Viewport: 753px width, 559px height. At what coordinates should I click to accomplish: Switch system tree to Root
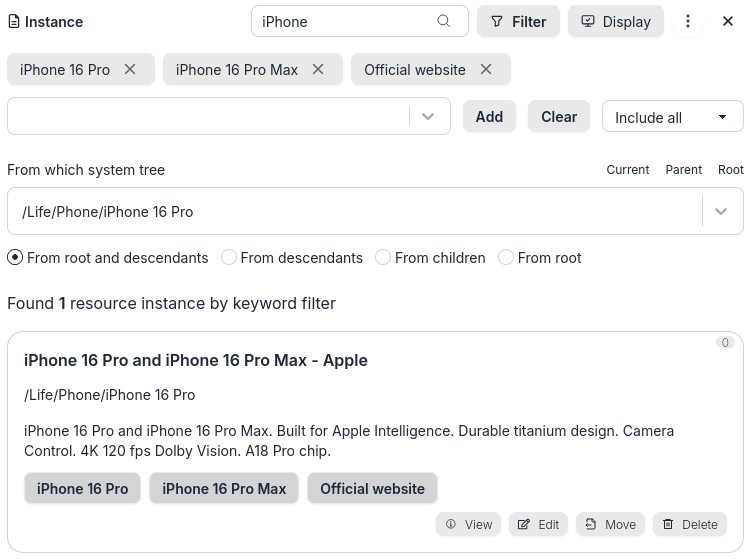pyautogui.click(x=730, y=170)
